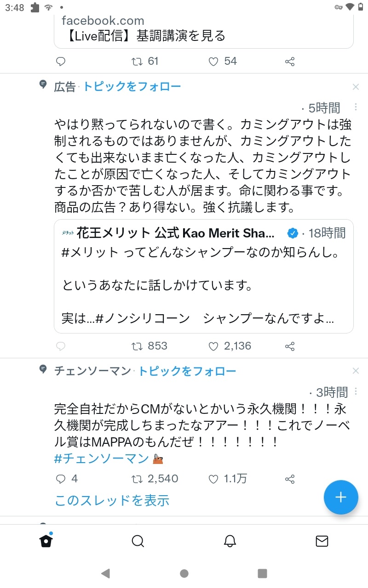This screenshot has width=368, height=588.
Task: Open the more options menu on 3時間 tweet
Action: 356,392
